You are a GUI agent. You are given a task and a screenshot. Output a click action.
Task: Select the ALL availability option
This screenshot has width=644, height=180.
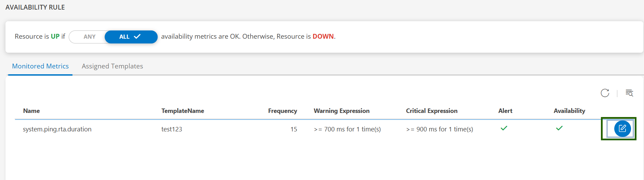pos(125,37)
